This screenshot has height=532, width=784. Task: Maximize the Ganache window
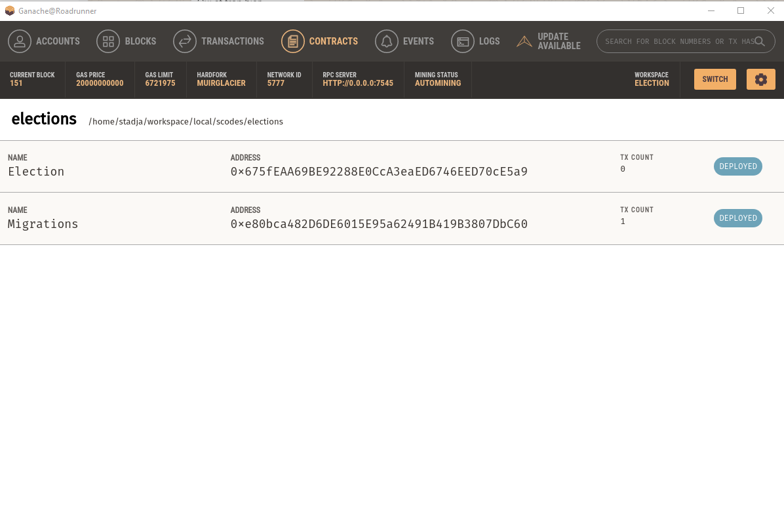tap(741, 10)
